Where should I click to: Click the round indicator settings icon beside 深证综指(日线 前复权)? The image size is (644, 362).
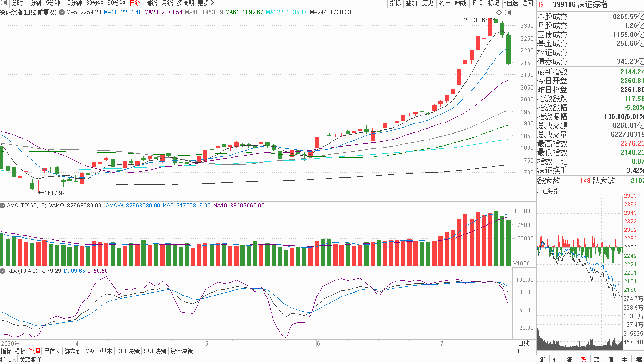pos(61,12)
